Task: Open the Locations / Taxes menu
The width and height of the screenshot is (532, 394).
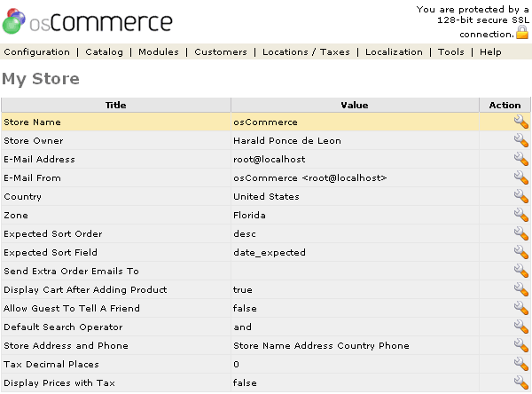Action: click(306, 52)
